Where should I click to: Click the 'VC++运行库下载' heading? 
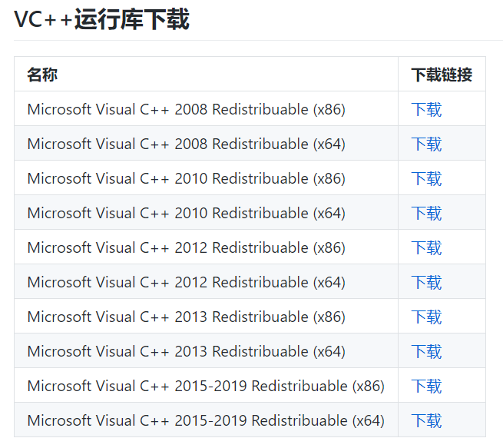click(x=101, y=19)
